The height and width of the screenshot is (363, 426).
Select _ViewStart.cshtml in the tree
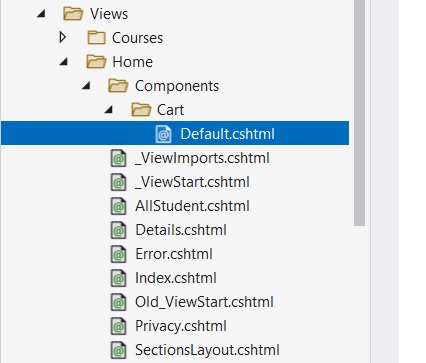coord(192,182)
